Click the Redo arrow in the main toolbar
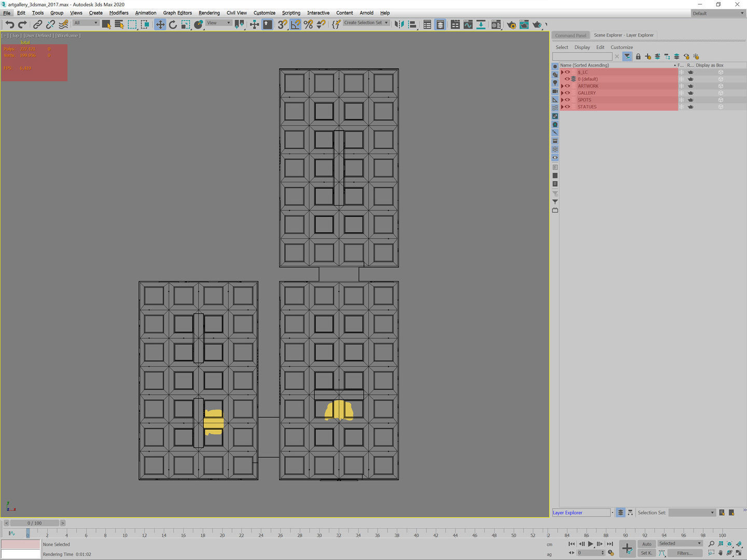 (x=22, y=24)
